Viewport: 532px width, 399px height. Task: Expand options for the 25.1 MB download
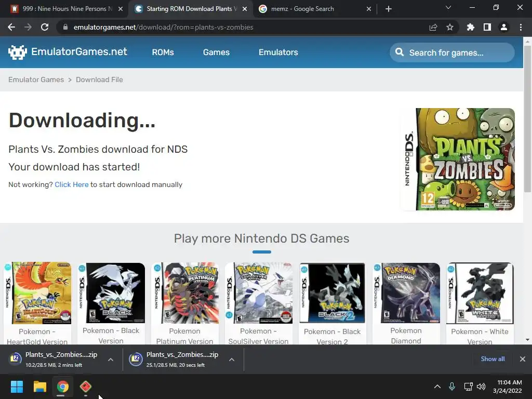[x=232, y=360]
